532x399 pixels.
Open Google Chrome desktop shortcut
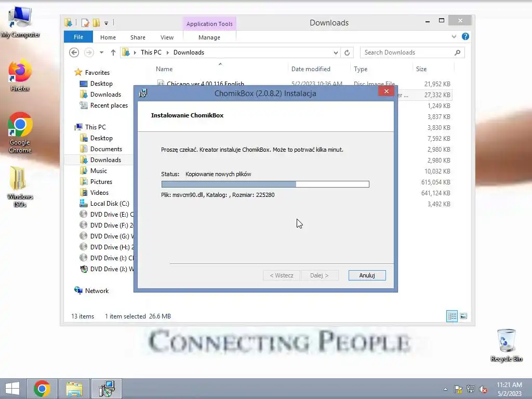(20, 132)
